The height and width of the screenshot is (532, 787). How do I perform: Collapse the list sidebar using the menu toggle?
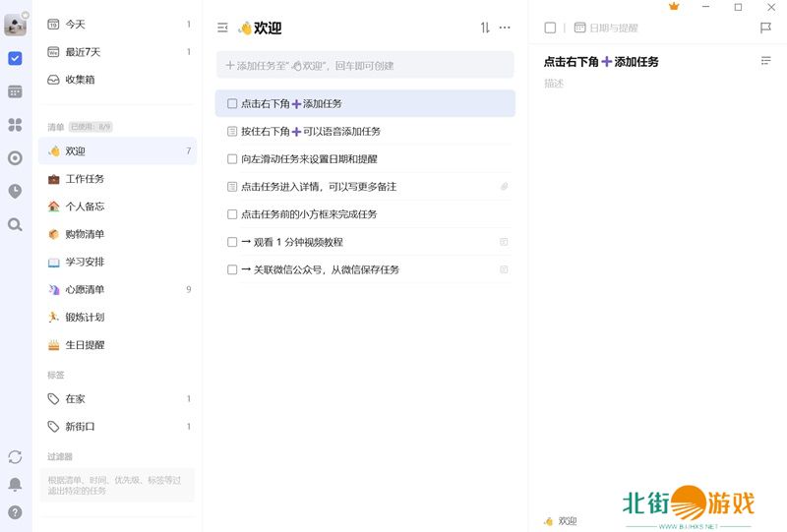click(x=223, y=28)
